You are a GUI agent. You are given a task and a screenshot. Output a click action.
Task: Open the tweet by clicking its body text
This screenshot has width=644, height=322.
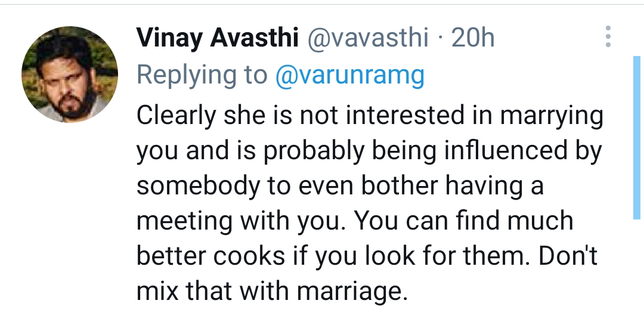pos(370,203)
